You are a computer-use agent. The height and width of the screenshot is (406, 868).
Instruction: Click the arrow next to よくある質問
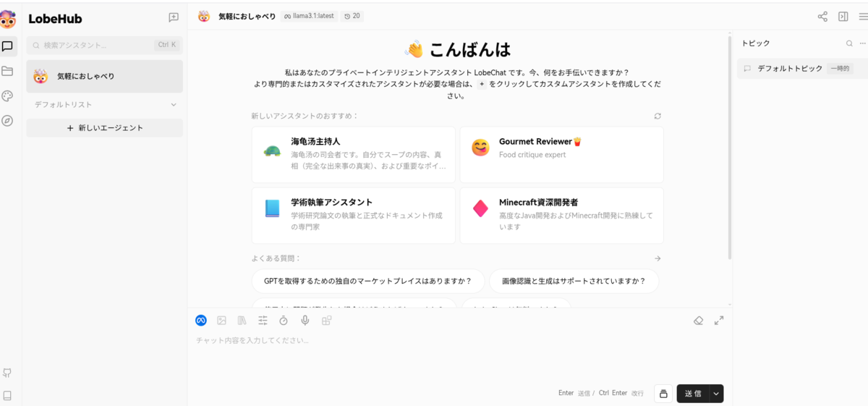click(658, 258)
